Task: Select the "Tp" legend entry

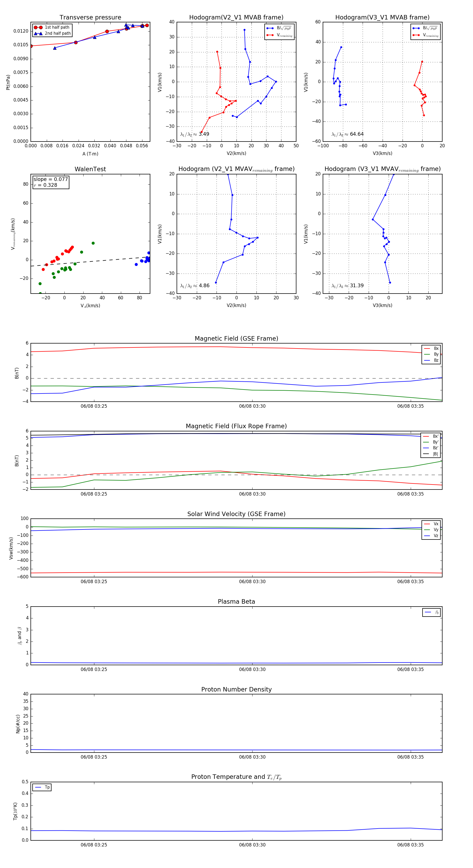Action: tap(43, 788)
